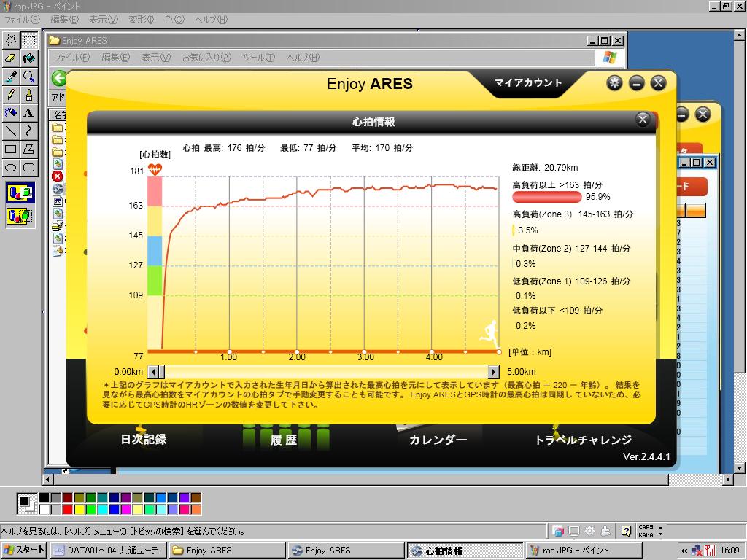Screen dimensions: 747x560
Task: Select the Brush tool in Paint
Action: coord(29,94)
